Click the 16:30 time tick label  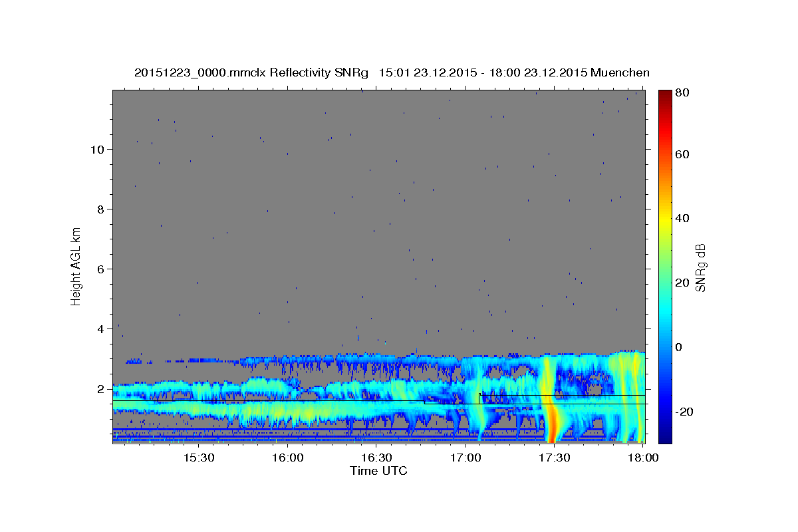[x=376, y=458]
